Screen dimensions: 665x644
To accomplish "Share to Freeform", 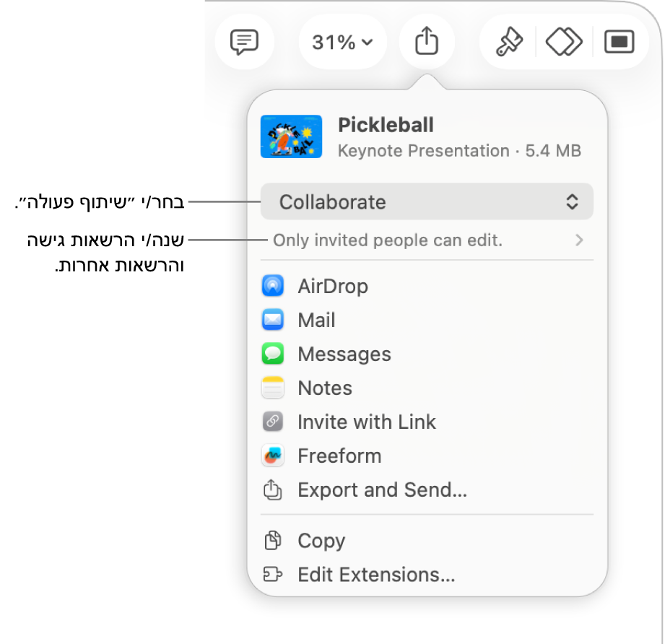I will pos(427,456).
